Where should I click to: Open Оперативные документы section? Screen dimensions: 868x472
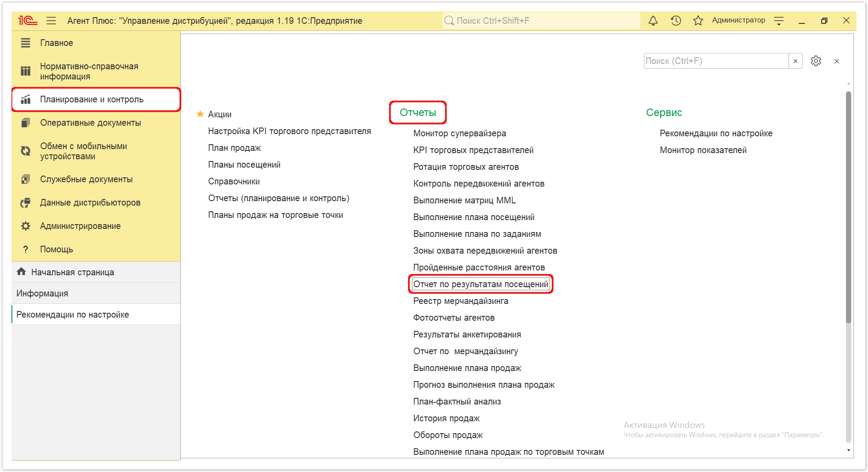(x=96, y=123)
